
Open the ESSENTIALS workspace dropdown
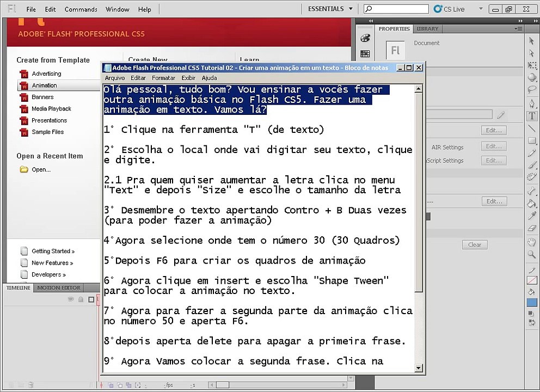click(330, 9)
